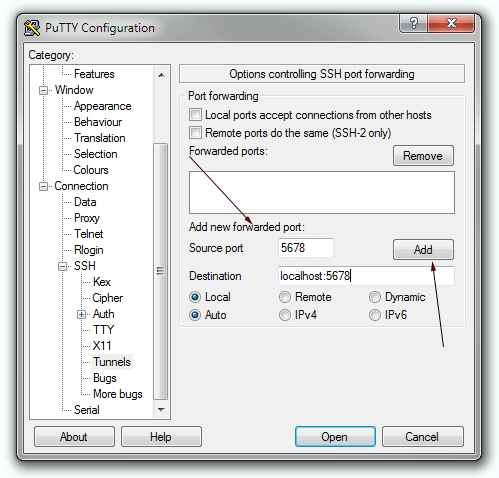Click the Destination input field
This screenshot has width=499, height=478.
tap(366, 276)
